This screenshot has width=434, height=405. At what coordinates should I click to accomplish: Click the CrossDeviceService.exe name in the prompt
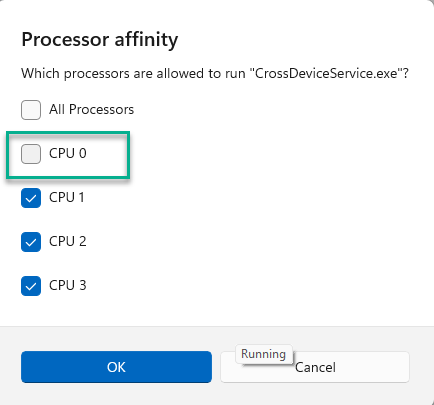[326, 73]
